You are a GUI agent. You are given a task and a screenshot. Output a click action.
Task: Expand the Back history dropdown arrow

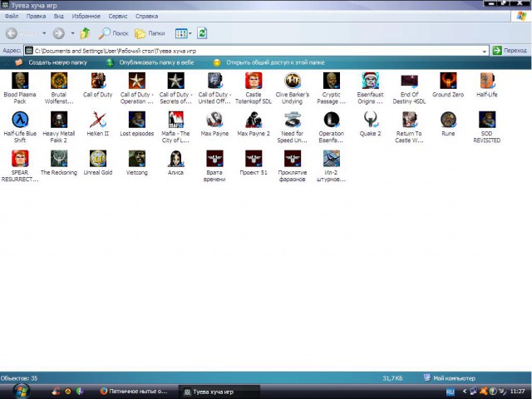coord(44,33)
